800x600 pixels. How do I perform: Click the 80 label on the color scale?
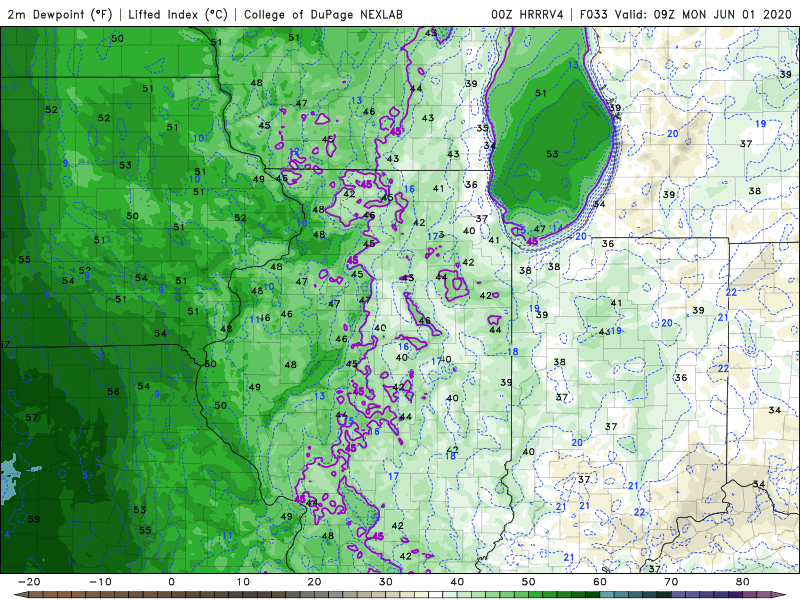coord(743,582)
